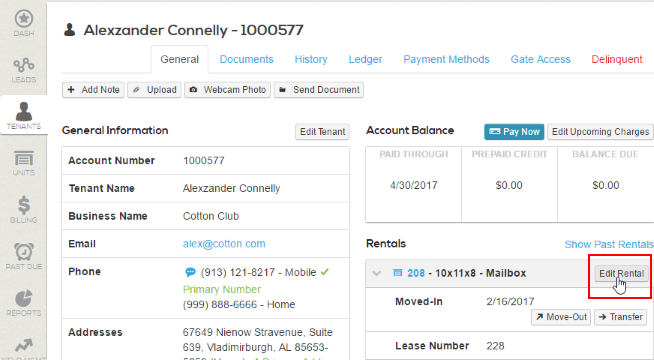
Task: Go to Leads in the sidebar
Action: pos(24,65)
